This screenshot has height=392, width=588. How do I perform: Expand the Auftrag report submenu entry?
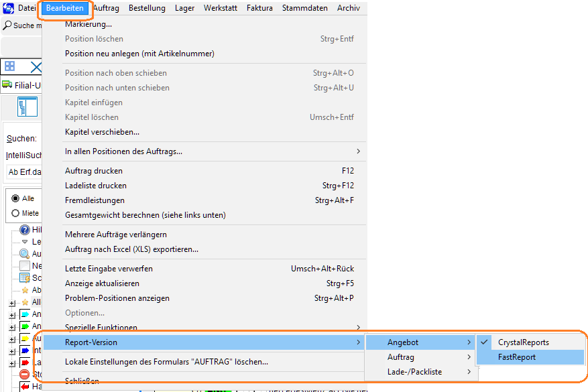420,357
